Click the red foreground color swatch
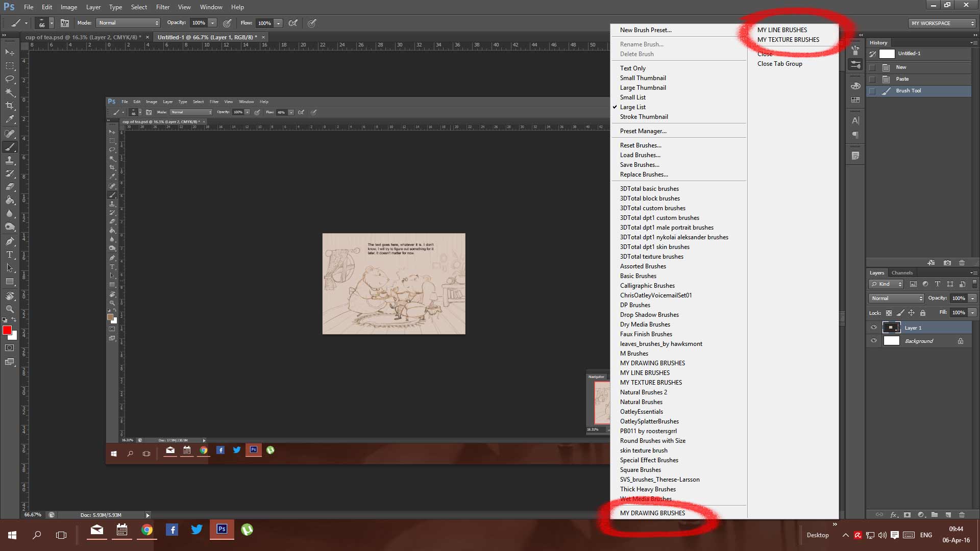The width and height of the screenshot is (980, 551). 7,330
